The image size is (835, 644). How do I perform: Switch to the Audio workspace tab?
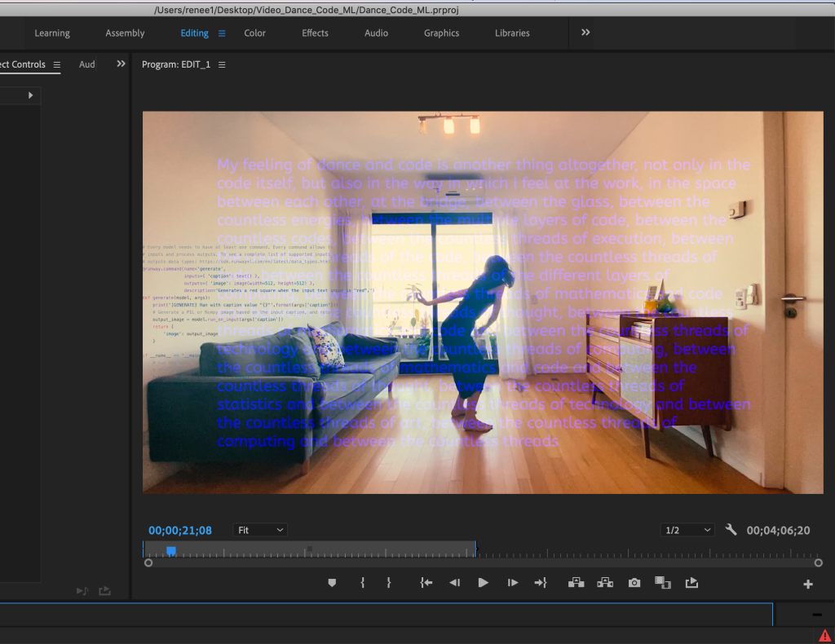(x=376, y=33)
